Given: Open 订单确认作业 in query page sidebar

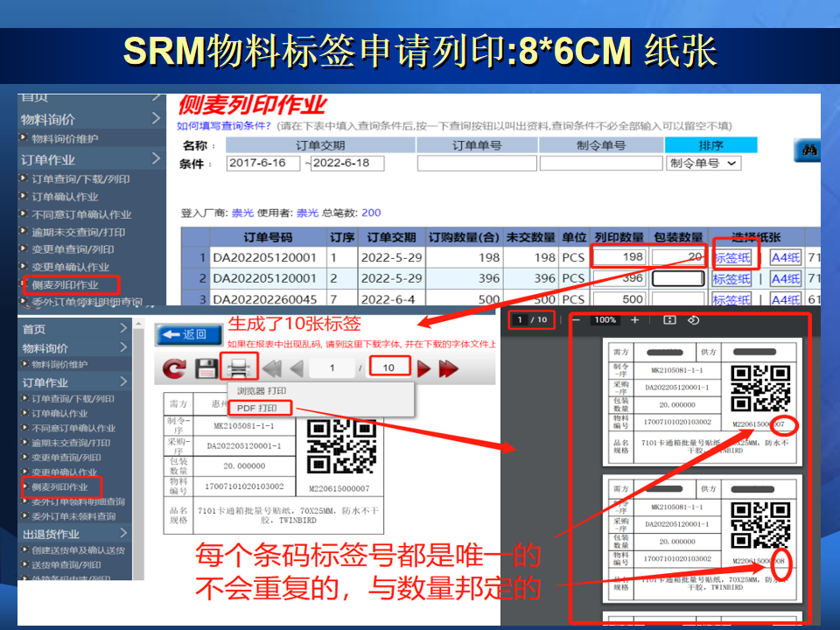Looking at the screenshot, I should (64, 197).
